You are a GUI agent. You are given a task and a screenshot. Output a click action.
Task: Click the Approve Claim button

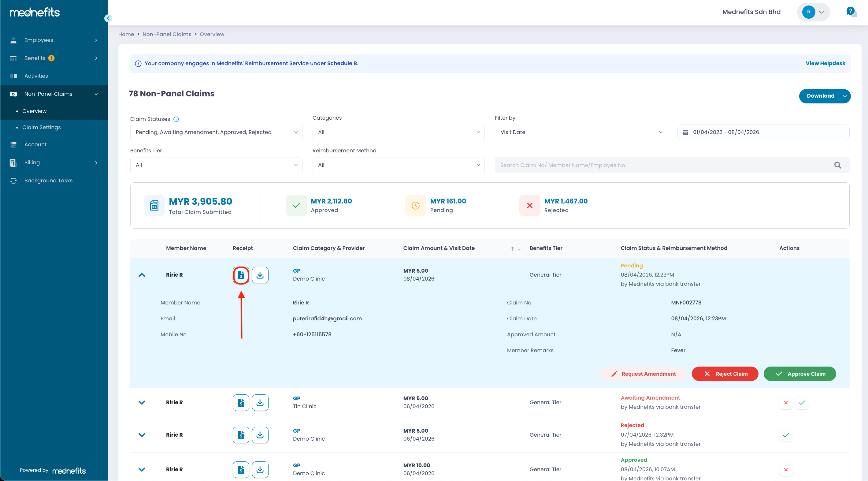click(799, 374)
